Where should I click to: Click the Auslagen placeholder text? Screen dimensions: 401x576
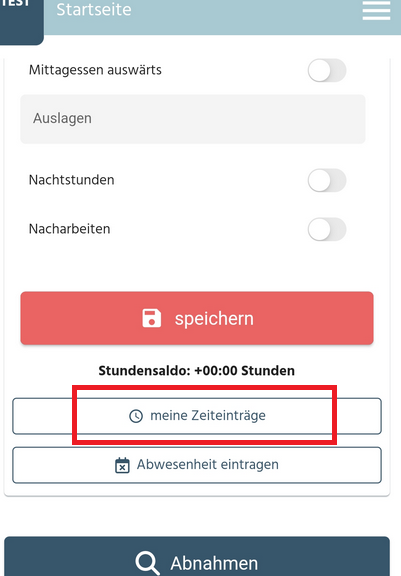click(x=62, y=119)
